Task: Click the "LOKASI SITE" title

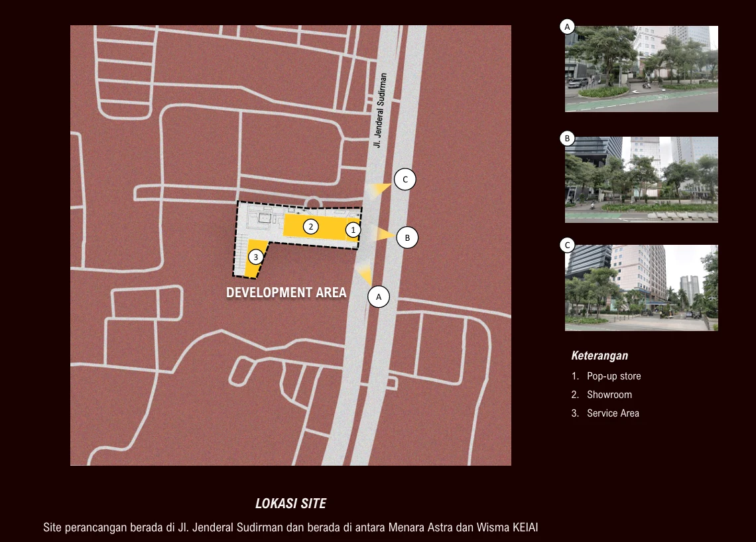Action: tap(290, 504)
